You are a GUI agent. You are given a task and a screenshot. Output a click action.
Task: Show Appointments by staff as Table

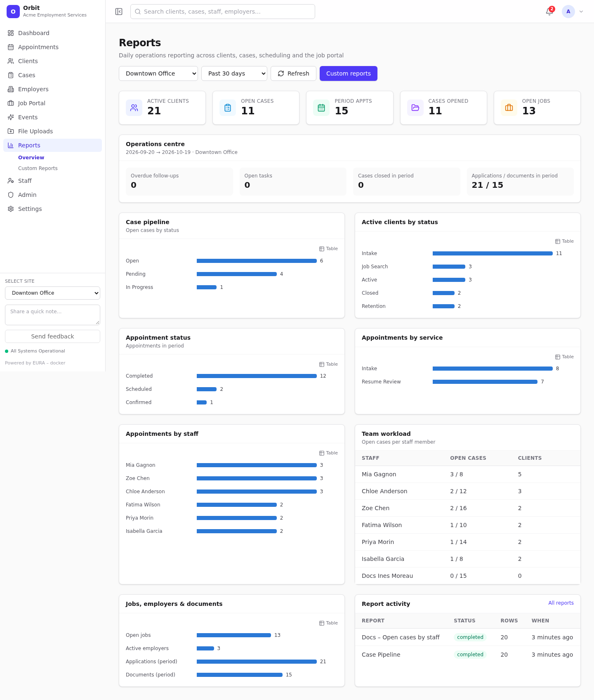pos(328,453)
